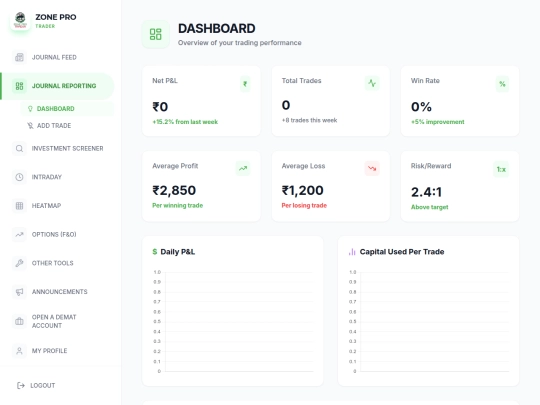Click the percent icon on the Win Rate card
540x405 pixels.
[502, 84]
